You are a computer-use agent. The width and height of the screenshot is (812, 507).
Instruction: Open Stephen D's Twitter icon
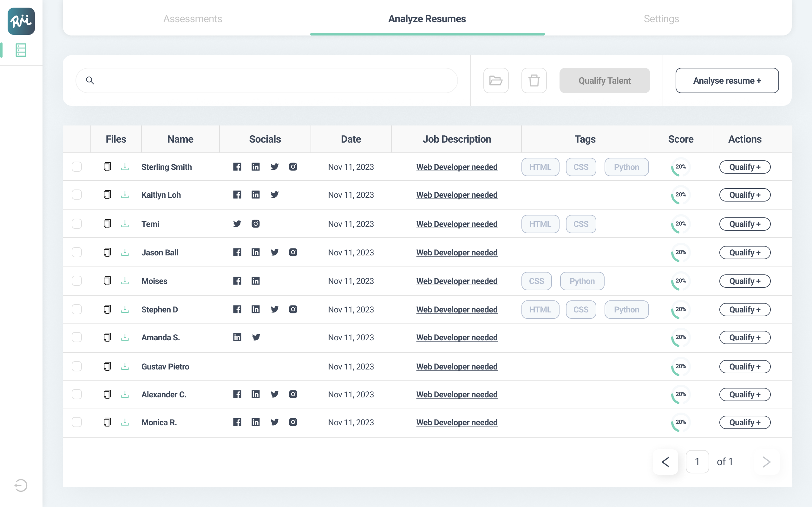click(274, 309)
